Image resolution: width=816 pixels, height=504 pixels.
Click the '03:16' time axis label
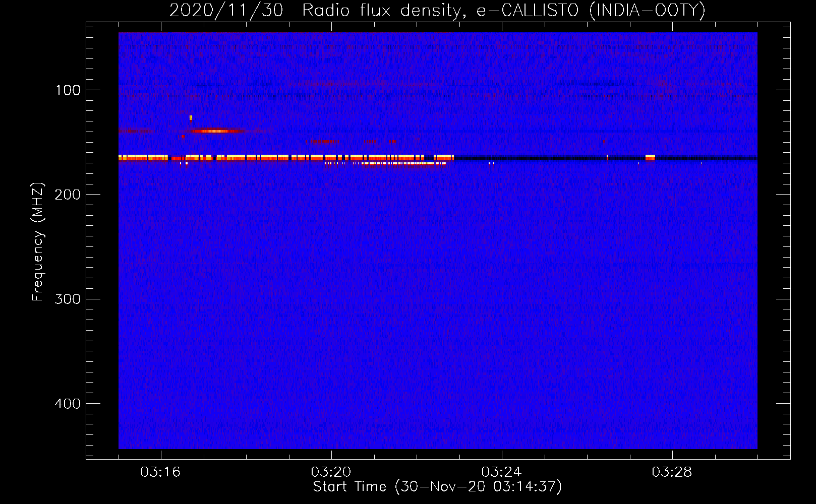click(161, 472)
